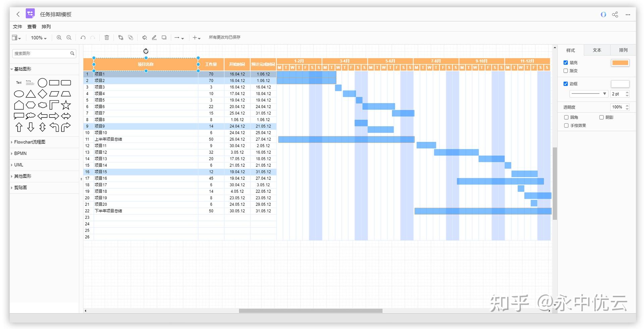Select the diamond shape
The image size is (644, 329).
[43, 94]
